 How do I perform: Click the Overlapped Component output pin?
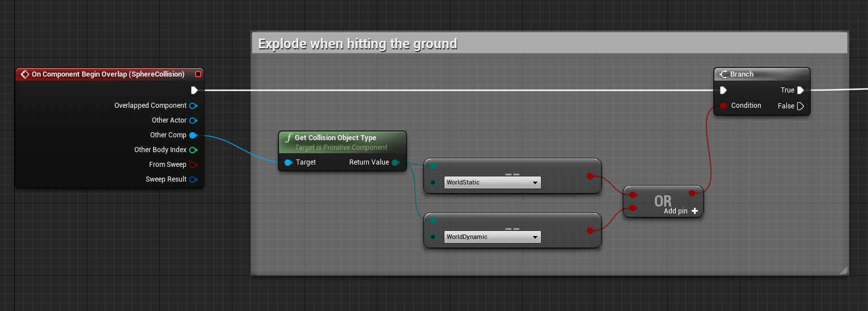click(x=193, y=106)
